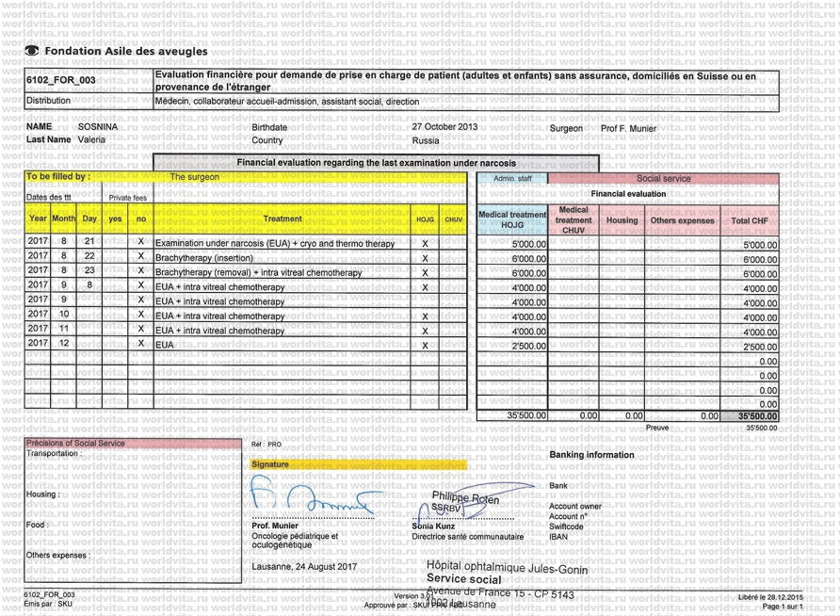
Task: Click Prof. Munier's handwritten blue signature
Action: (x=316, y=495)
